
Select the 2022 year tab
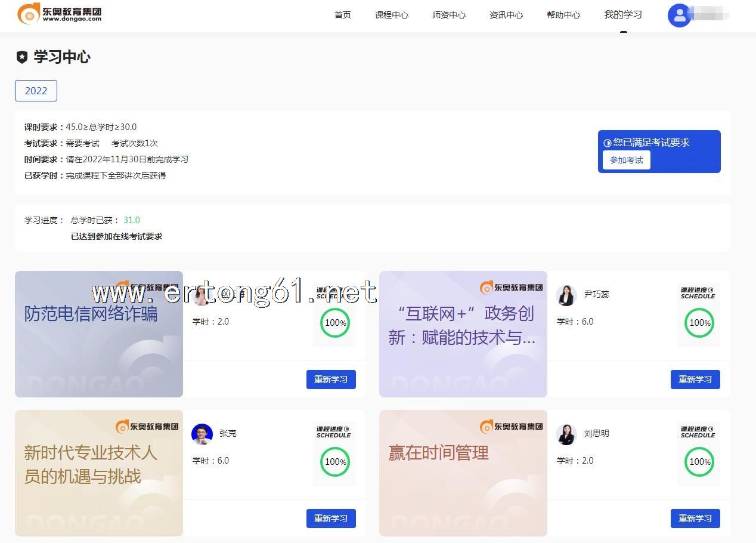tap(36, 91)
